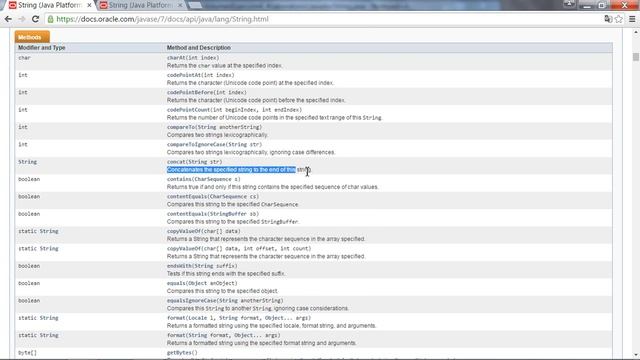This screenshot has height=360, width=640.
Task: Click the byte[] return type cell
Action: [27, 353]
